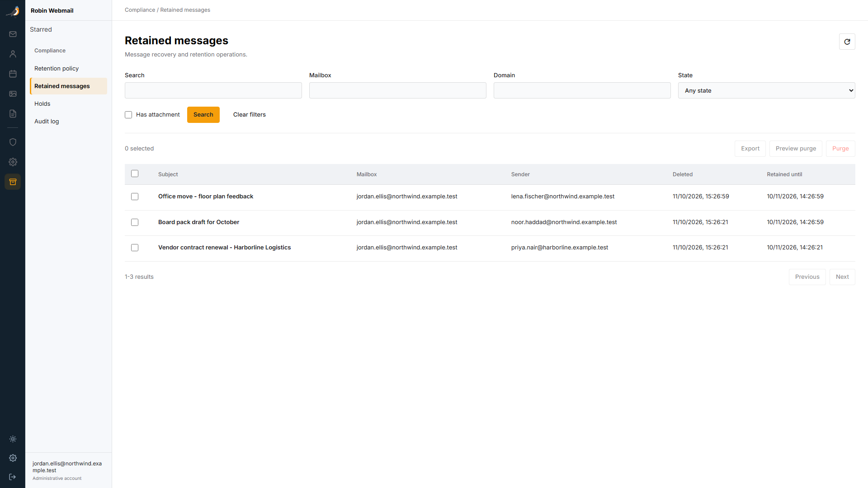
Task: Click the logout arrow icon
Action: coord(13,477)
